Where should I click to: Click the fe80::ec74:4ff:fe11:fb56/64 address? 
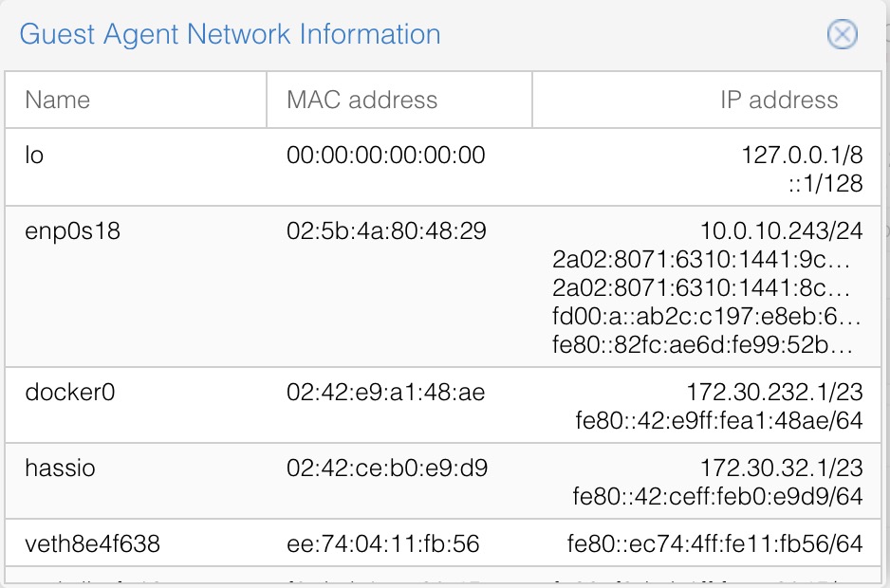point(715,543)
